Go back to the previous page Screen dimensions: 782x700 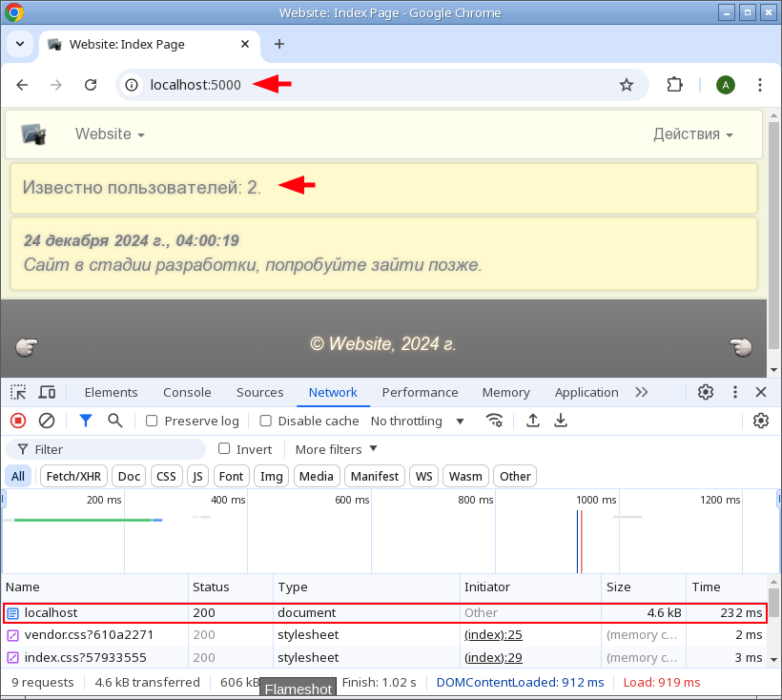pos(22,85)
